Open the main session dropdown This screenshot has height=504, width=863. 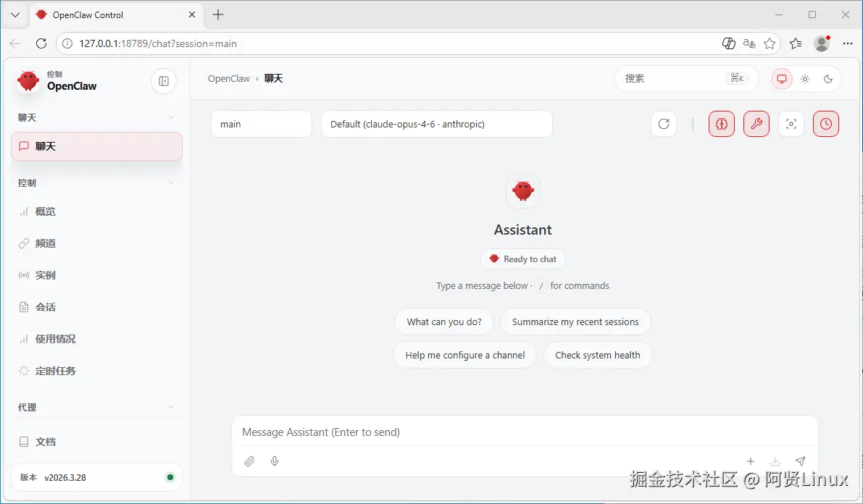tap(262, 124)
